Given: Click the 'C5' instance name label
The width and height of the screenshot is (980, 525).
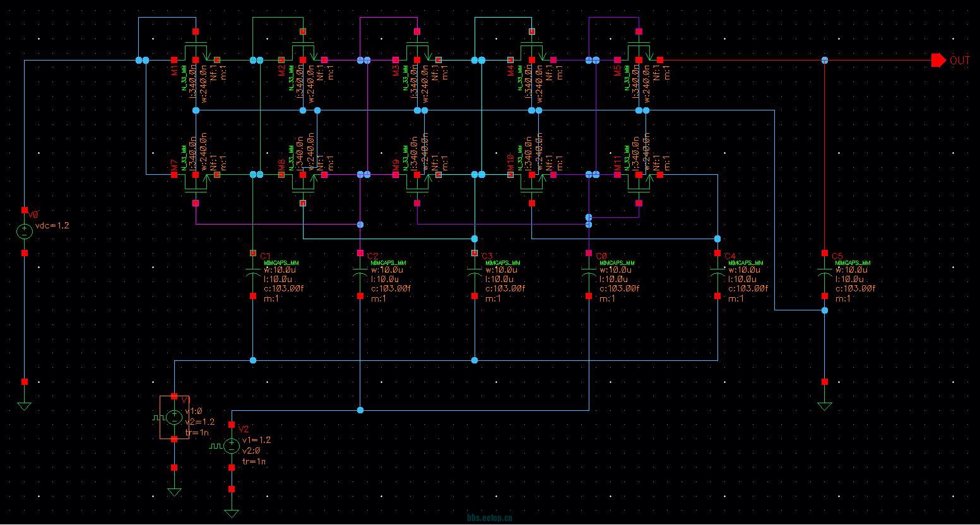Looking at the screenshot, I should point(837,256).
